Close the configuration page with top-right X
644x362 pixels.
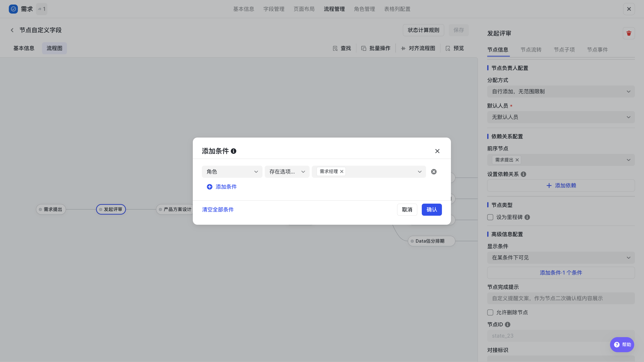[x=629, y=9]
